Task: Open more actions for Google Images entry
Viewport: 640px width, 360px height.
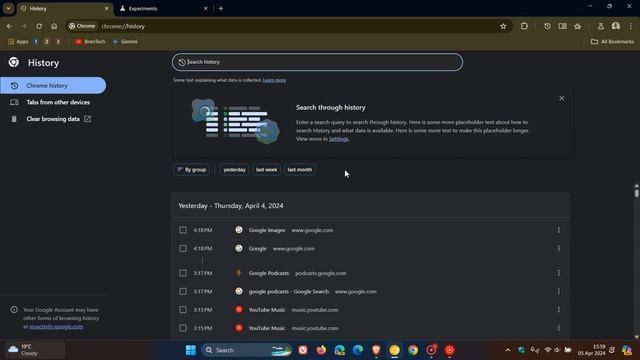Action: tap(558, 230)
